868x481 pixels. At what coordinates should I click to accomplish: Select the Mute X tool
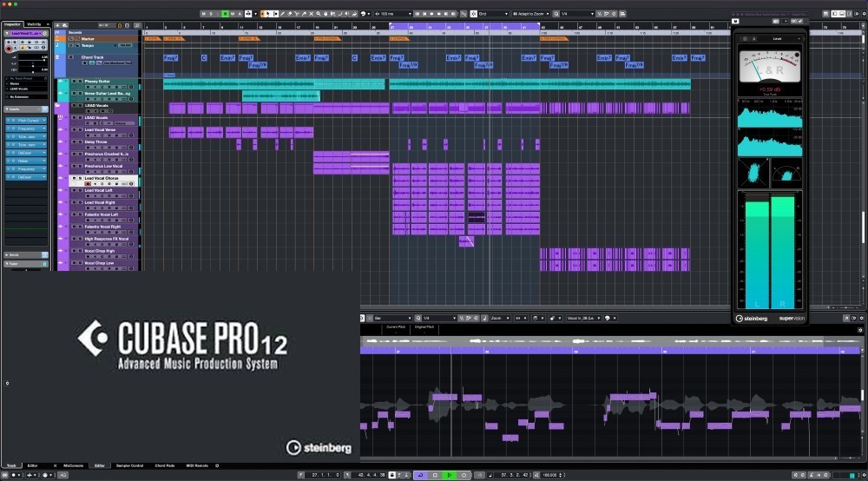312,14
